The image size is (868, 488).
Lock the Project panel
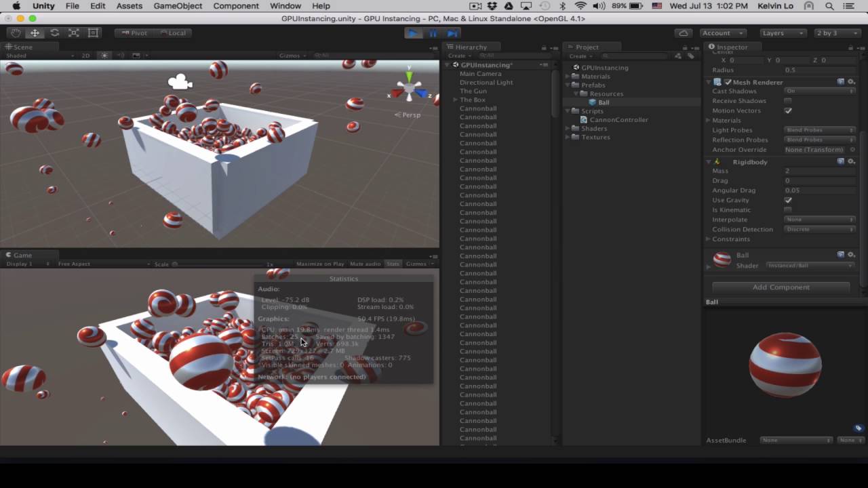tap(685, 47)
